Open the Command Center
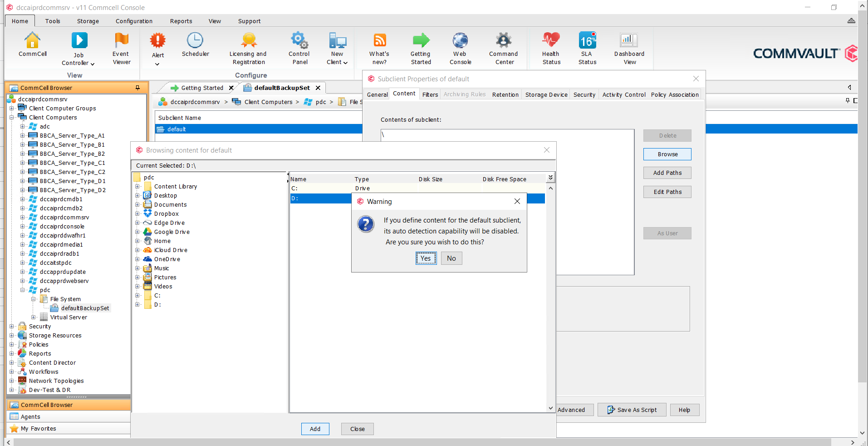The height and width of the screenshot is (446, 868). click(x=504, y=49)
